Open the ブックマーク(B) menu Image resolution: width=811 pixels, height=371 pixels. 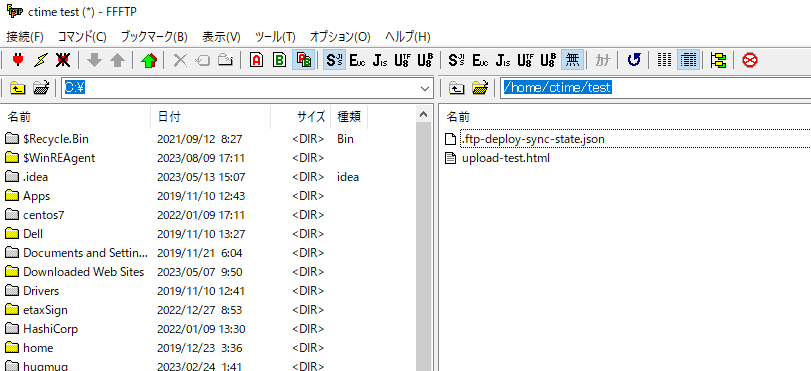pyautogui.click(x=154, y=37)
